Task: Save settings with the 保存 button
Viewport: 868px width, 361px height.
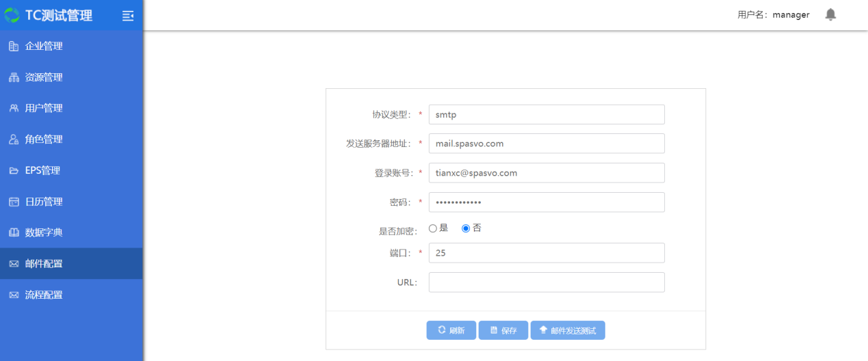Action: pos(503,331)
